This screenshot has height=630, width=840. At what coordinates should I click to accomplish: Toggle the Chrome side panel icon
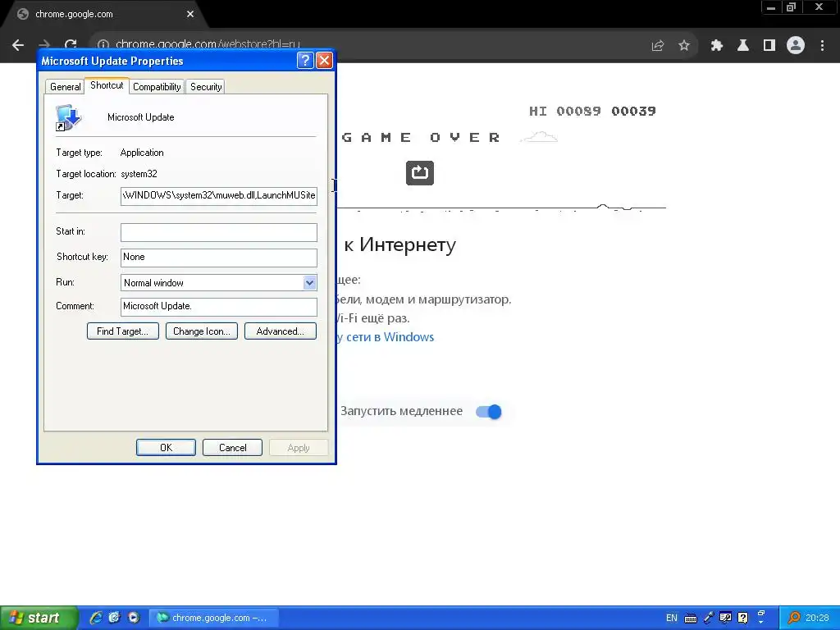click(769, 46)
